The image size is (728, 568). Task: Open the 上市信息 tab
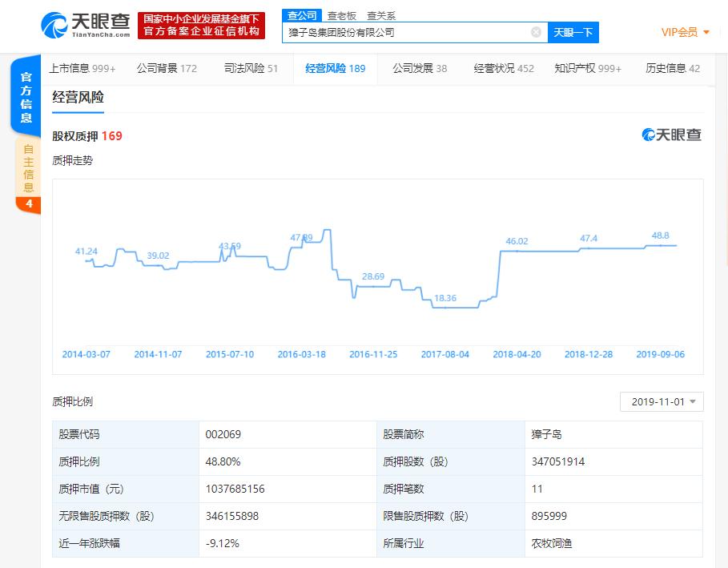(x=82, y=68)
